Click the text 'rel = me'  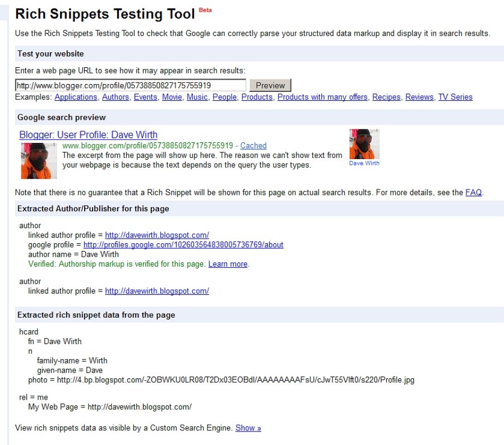coord(34,397)
